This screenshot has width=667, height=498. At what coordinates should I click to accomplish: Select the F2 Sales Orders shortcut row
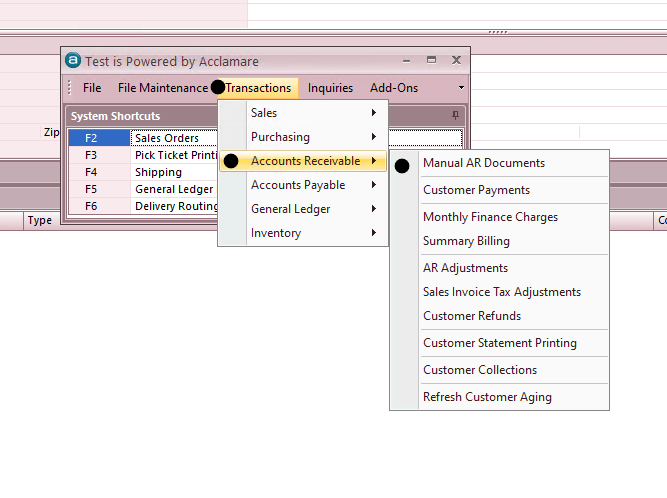pyautogui.click(x=166, y=138)
